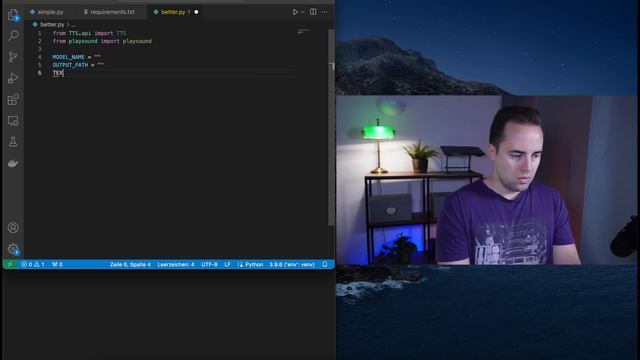Place cursor on OUTPUT_PATH line

point(78,65)
